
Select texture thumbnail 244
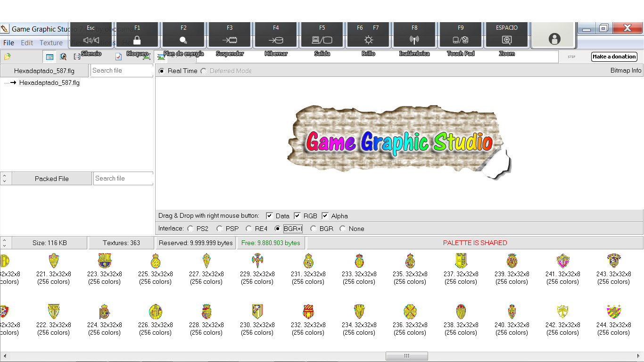(614, 312)
